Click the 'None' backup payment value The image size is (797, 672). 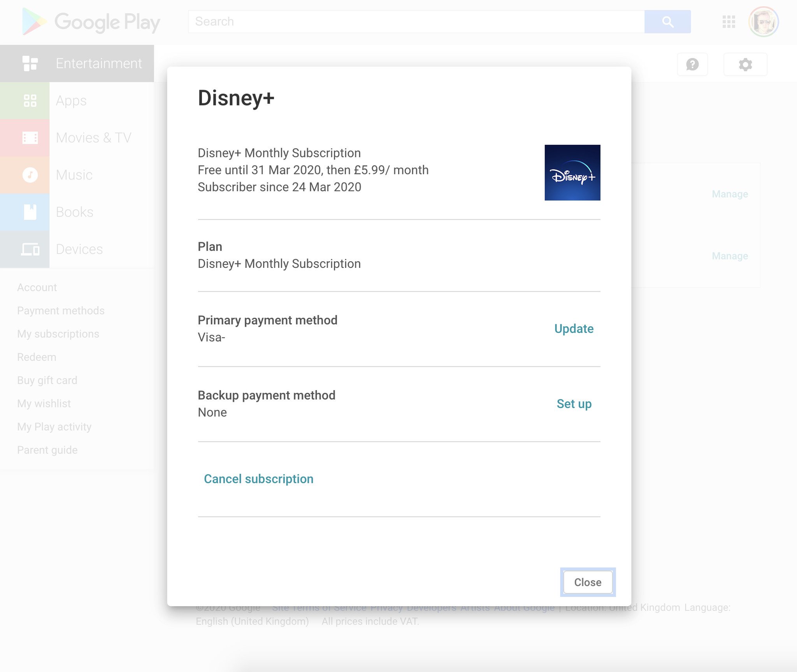[212, 412]
